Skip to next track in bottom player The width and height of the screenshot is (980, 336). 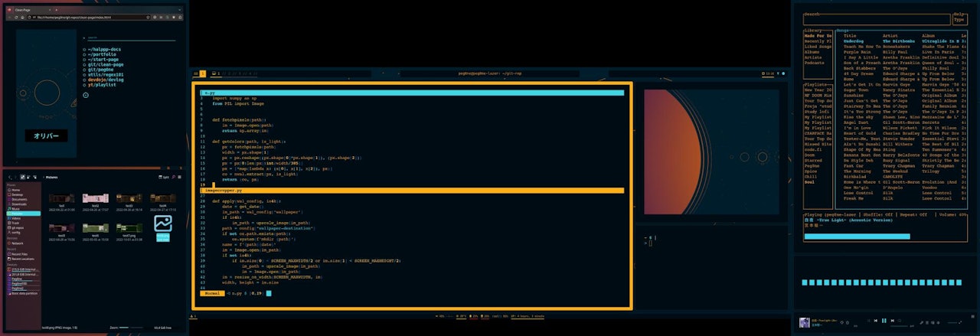893,321
